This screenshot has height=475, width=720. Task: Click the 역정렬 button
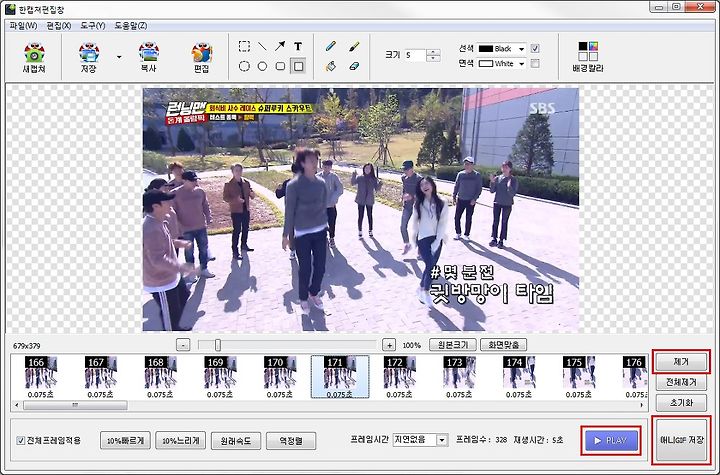pos(291,441)
